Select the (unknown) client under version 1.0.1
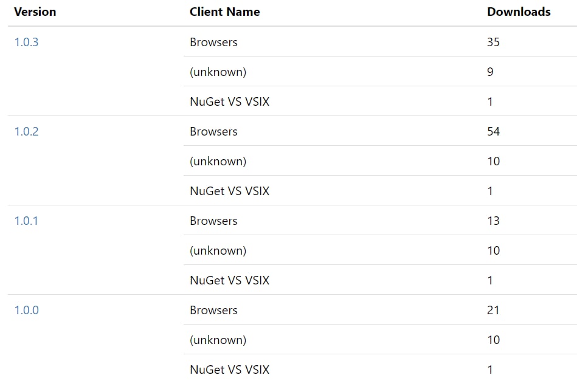The height and width of the screenshot is (392, 577). click(218, 251)
